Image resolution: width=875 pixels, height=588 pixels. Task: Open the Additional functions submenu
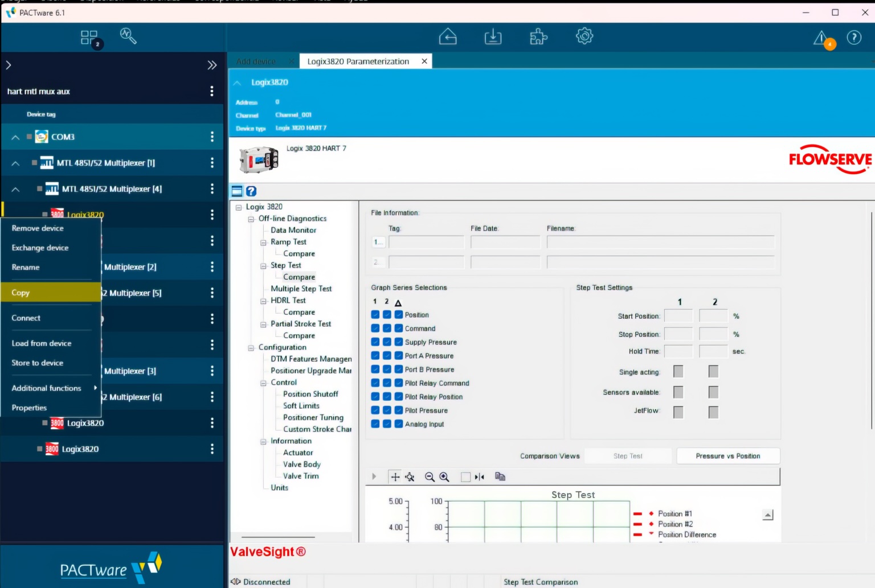tap(51, 388)
